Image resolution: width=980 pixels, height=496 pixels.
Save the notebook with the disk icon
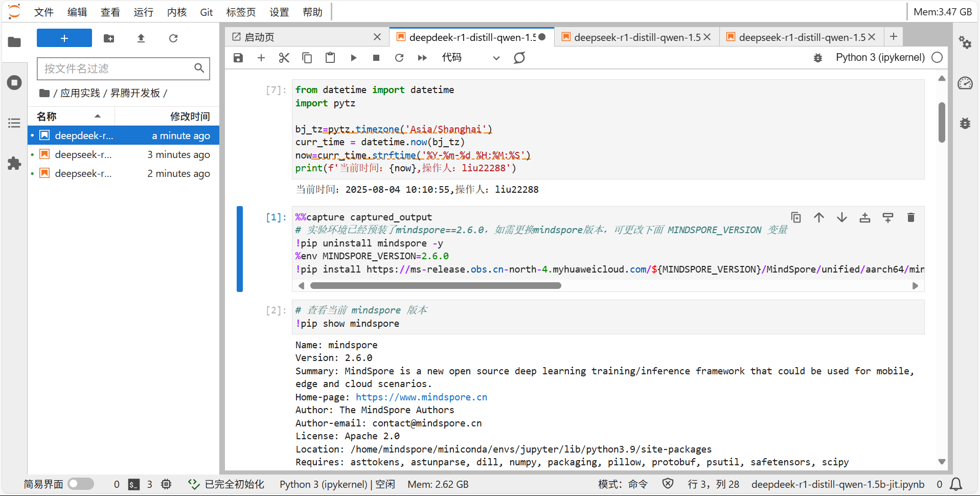[238, 58]
